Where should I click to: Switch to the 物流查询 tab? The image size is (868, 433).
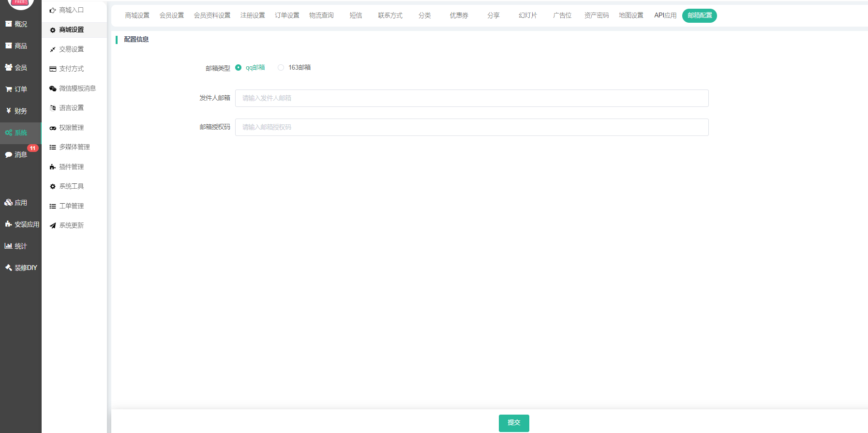tap(321, 15)
